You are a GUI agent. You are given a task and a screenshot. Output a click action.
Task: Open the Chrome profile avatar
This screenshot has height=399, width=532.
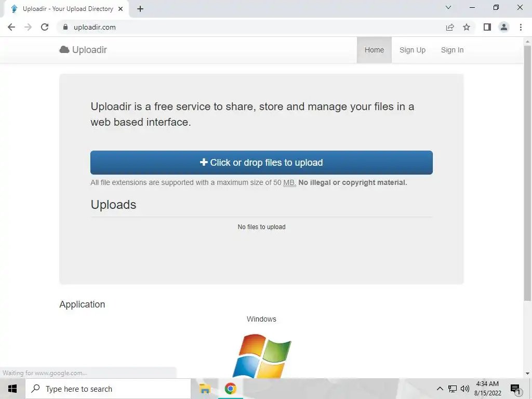click(504, 27)
